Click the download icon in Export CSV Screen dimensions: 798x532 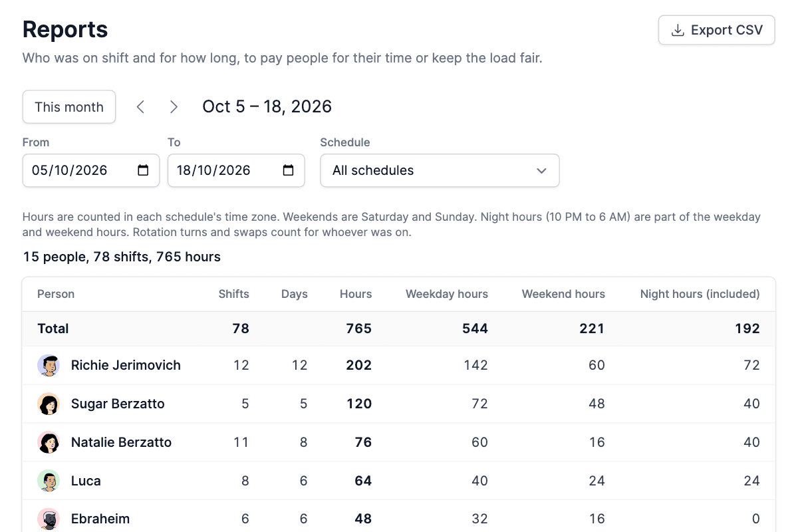(678, 31)
